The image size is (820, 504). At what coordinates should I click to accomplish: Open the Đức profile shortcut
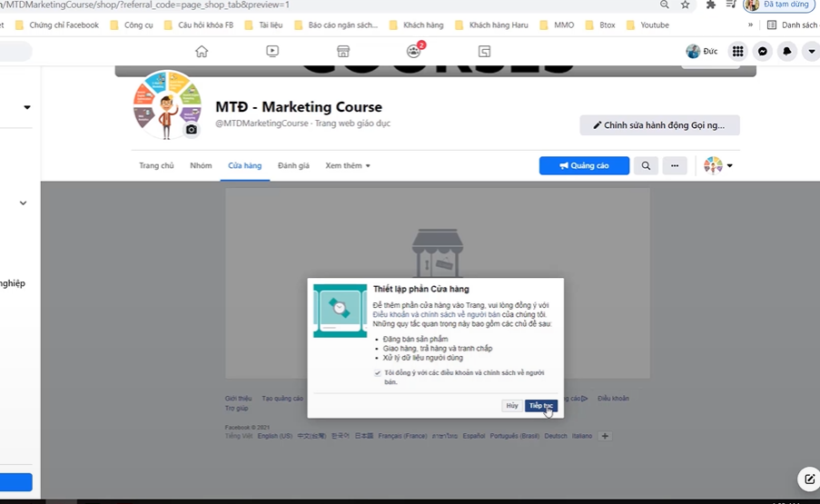coord(702,51)
